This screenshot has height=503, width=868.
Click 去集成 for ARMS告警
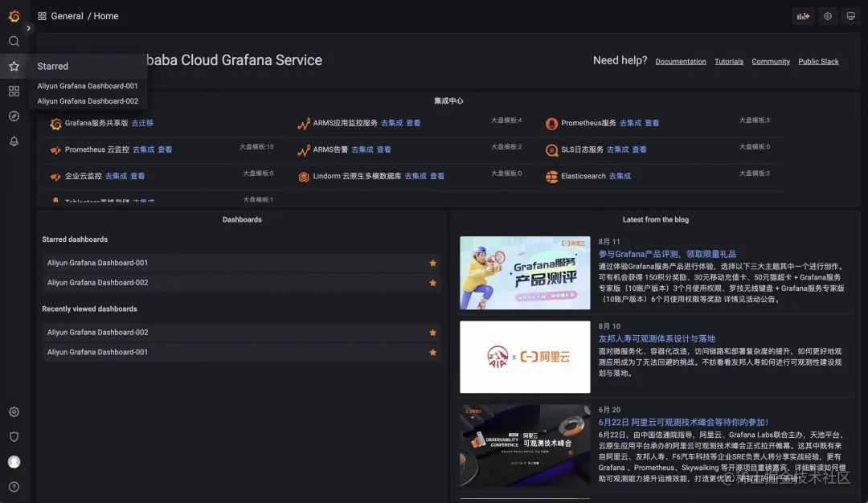click(x=362, y=149)
